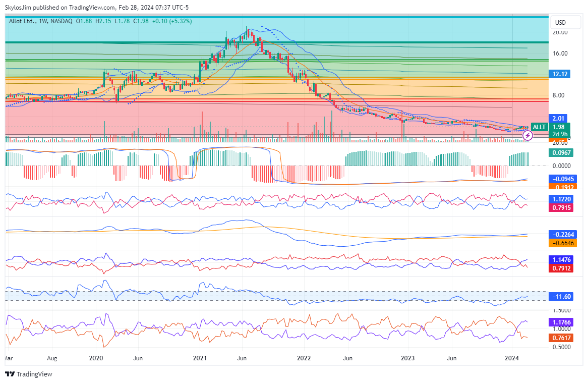
Task: Click the green ALLT symbol tag
Action: [539, 127]
